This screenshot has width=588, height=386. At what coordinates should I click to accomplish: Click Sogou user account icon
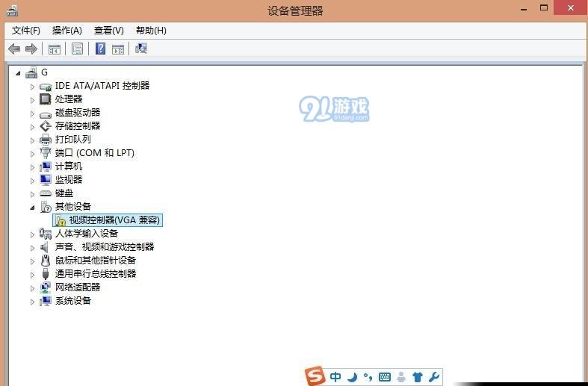(401, 376)
